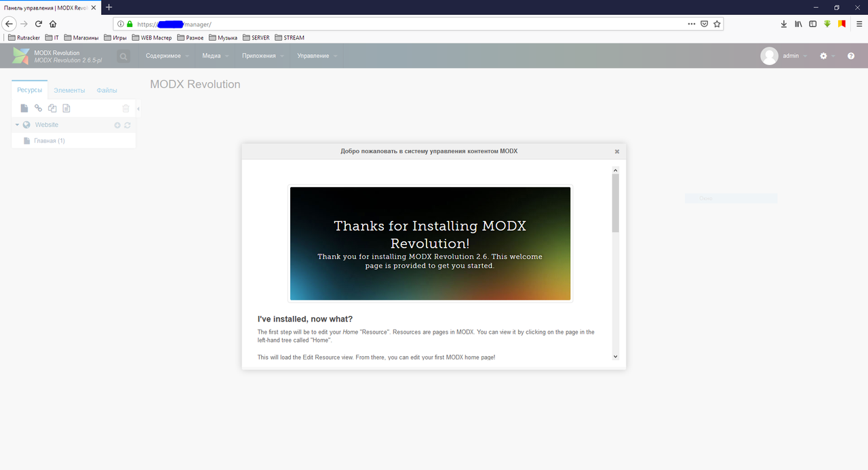Image resolution: width=868 pixels, height=470 pixels.
Task: Open the Разное bookmarks folder
Action: (x=190, y=38)
